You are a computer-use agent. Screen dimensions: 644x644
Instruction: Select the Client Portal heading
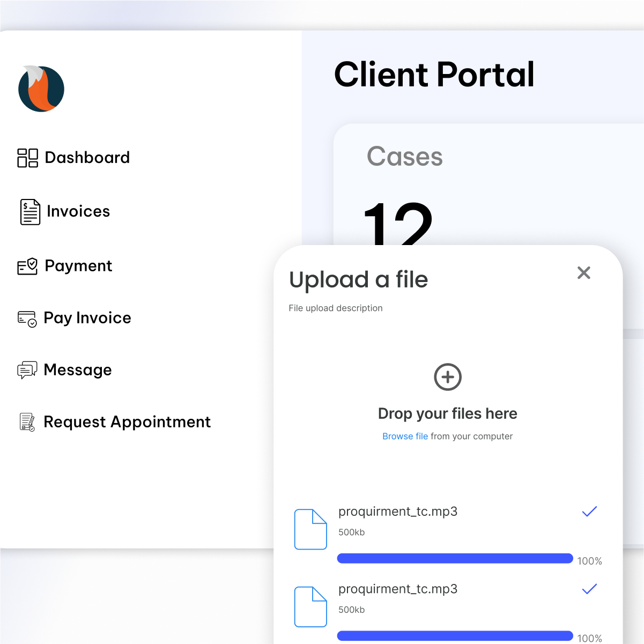point(434,75)
